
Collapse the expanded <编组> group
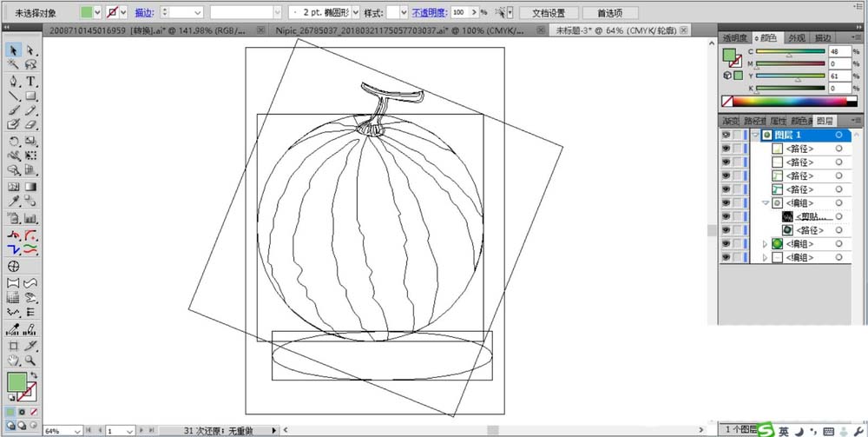766,202
